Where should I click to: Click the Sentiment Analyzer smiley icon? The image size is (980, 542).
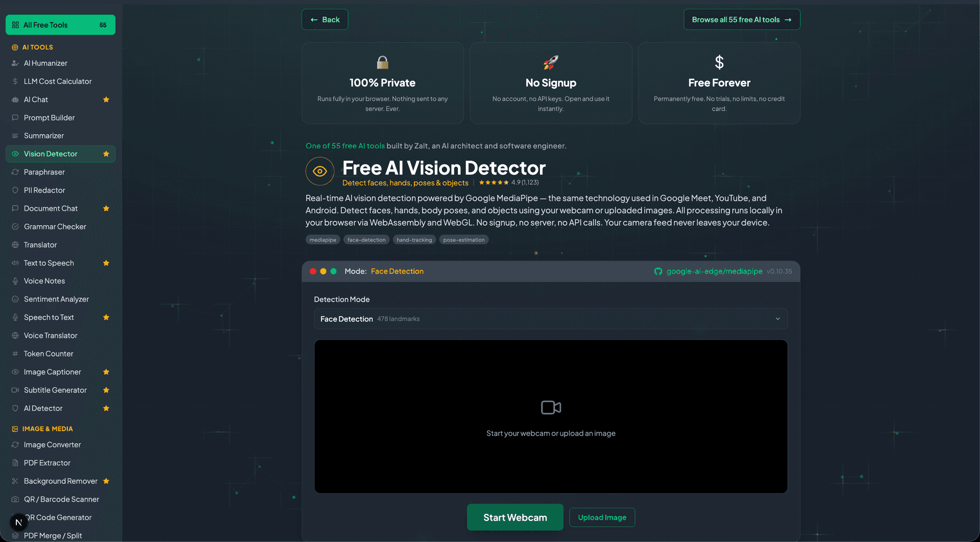click(15, 299)
